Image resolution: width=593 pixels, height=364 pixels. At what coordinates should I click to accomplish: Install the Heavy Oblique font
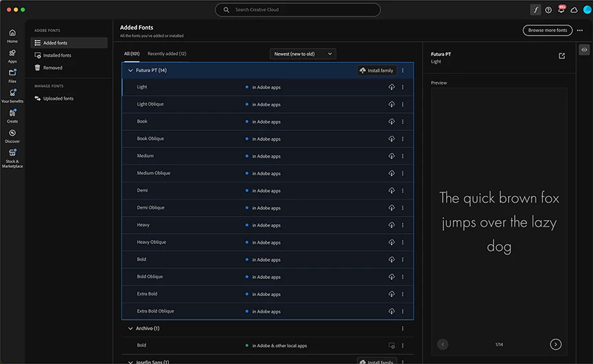coord(391,243)
